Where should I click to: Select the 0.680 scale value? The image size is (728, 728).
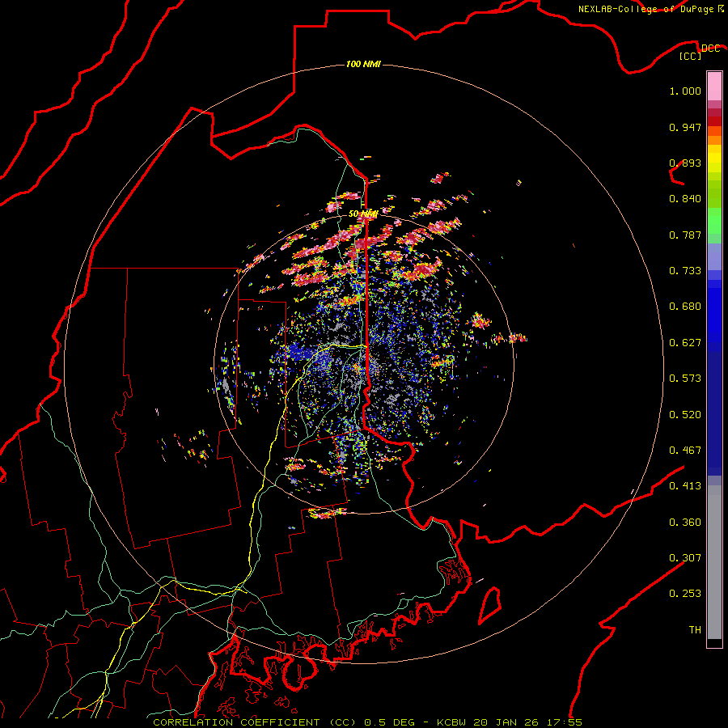[685, 307]
